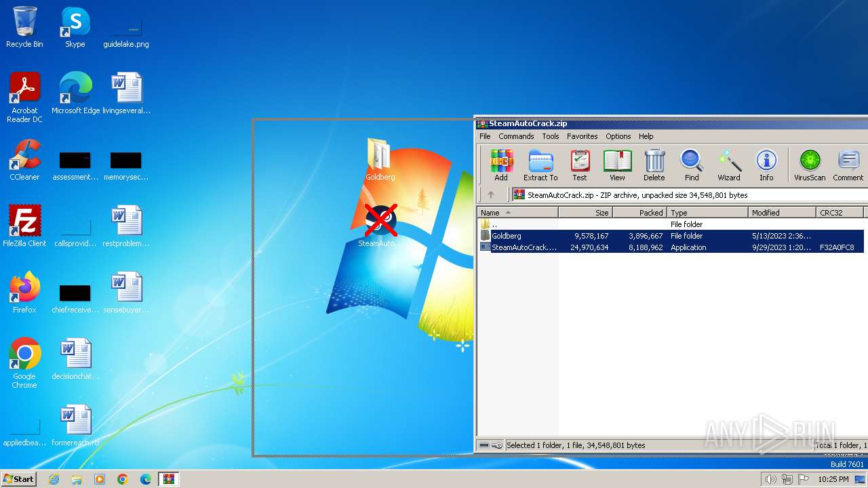Select the formereach.rtf desktop file
Image resolution: width=868 pixels, height=488 pixels.
75,426
